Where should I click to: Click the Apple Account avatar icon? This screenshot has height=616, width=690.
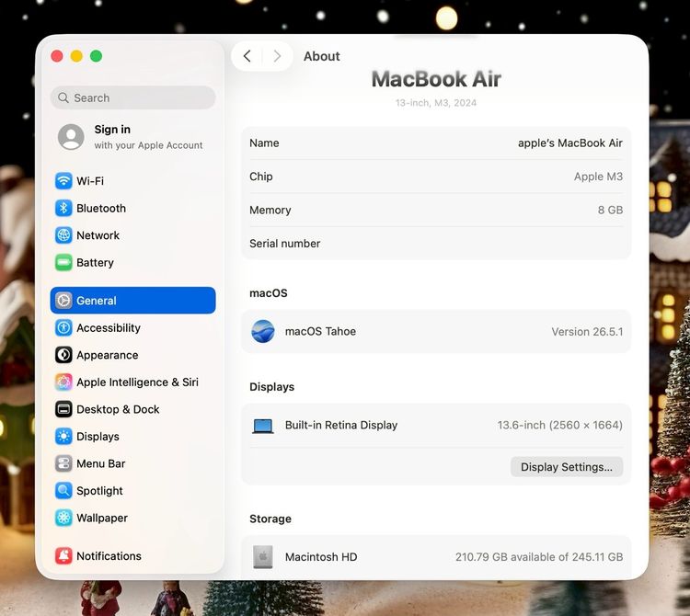click(71, 137)
